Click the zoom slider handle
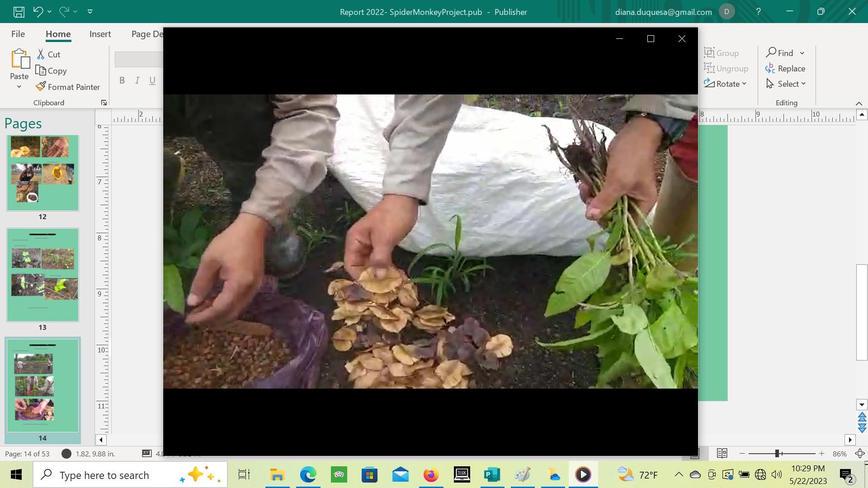This screenshot has width=868, height=488. (777, 453)
